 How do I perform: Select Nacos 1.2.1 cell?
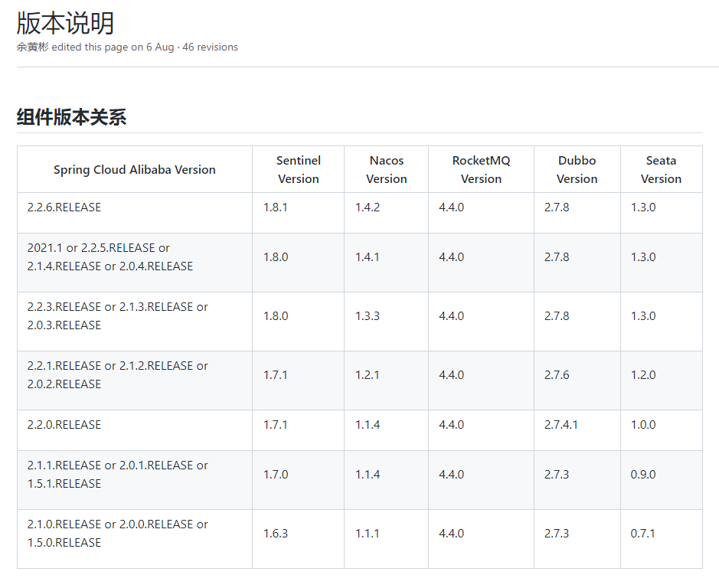[386, 381]
